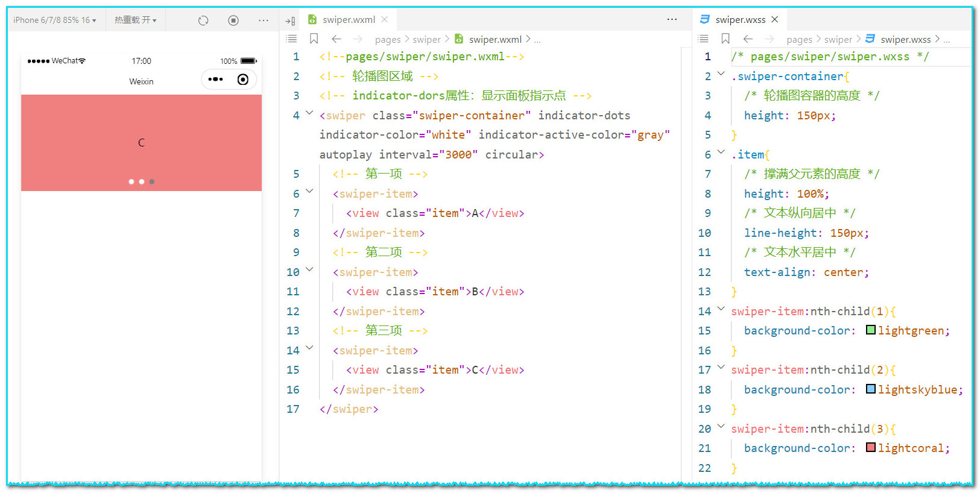
Task: Collapse the swiper tag at line 4
Action: [309, 113]
